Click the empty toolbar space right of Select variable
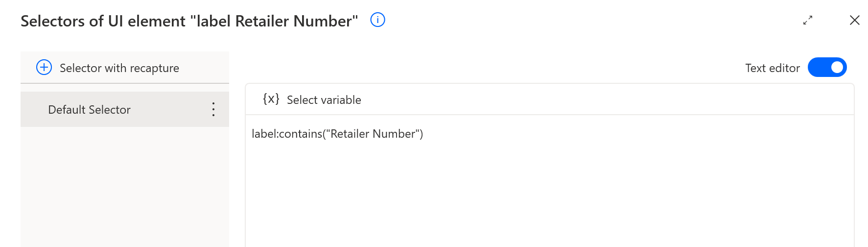Viewport: 868px width, 247px height. tap(587, 99)
